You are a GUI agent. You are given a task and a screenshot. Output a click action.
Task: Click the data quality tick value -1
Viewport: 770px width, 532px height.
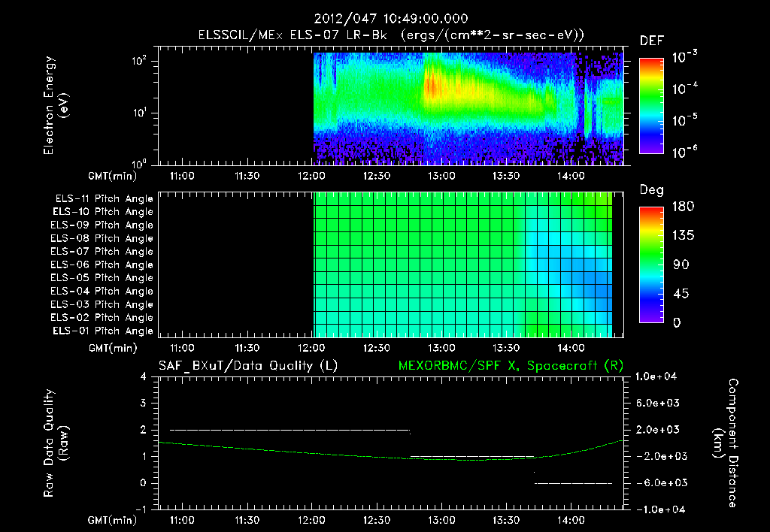(141, 509)
